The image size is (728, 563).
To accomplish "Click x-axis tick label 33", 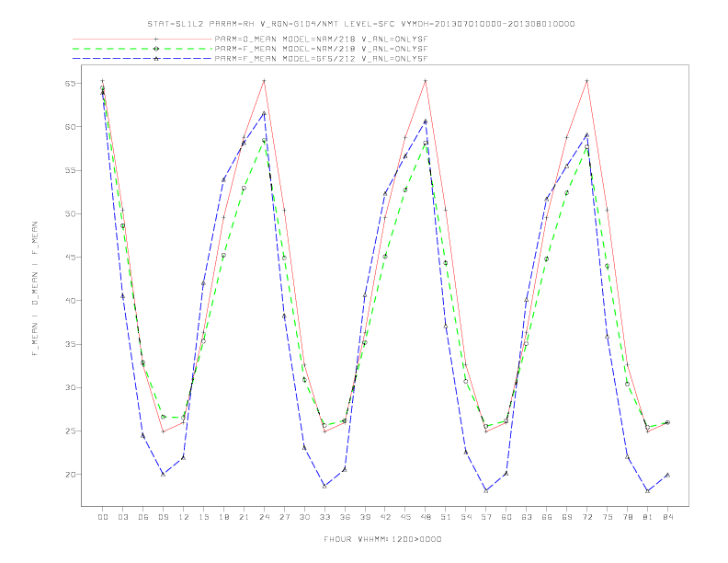I will pos(324,517).
